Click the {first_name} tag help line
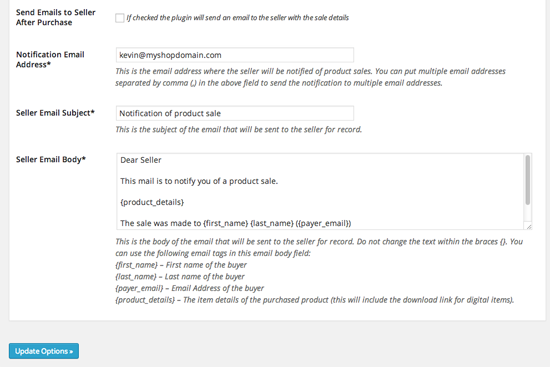Viewport: 550px width, 367px height. 181,265
